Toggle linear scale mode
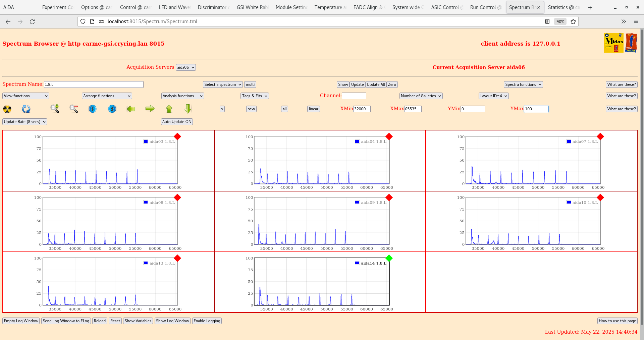This screenshot has width=644, height=340. coord(313,109)
